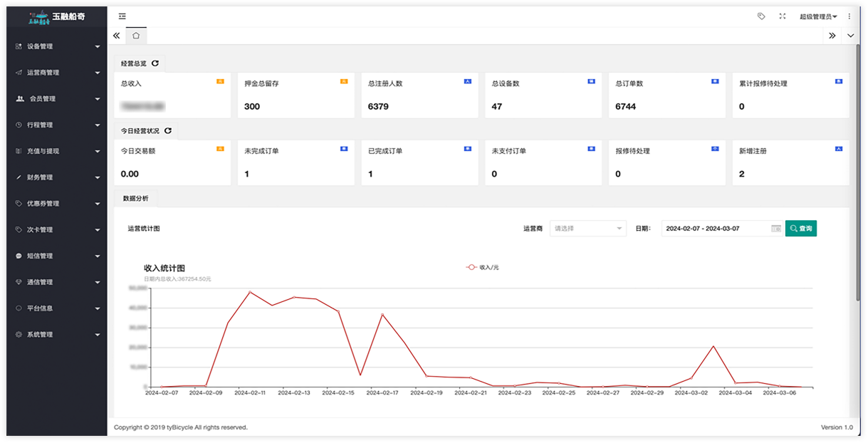Click the green 查询 button
The width and height of the screenshot is (868, 443).
tap(801, 229)
